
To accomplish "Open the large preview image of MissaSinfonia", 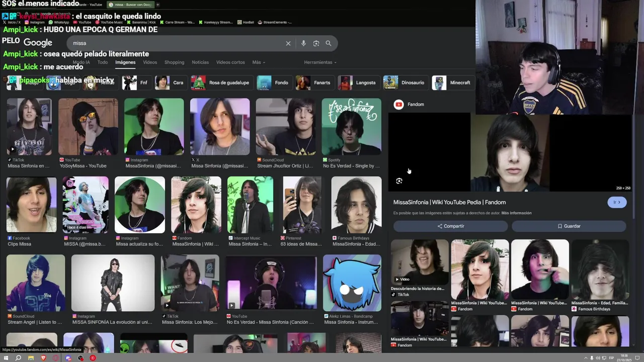I will point(510,152).
